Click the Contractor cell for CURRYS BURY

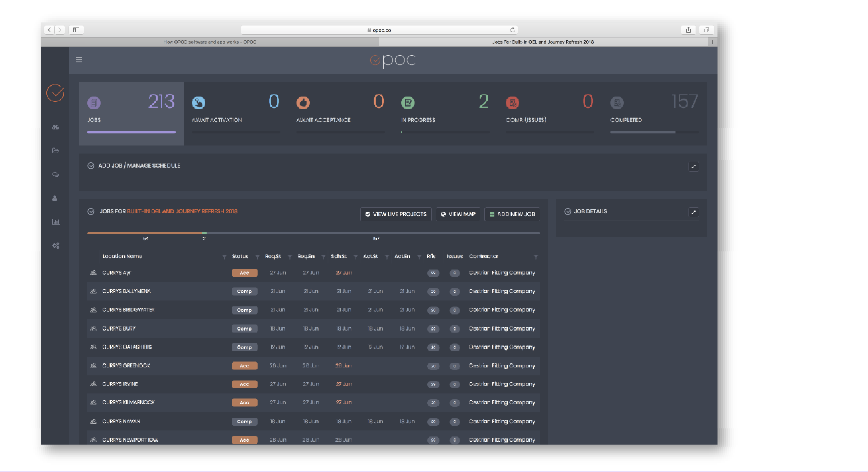[502, 329]
